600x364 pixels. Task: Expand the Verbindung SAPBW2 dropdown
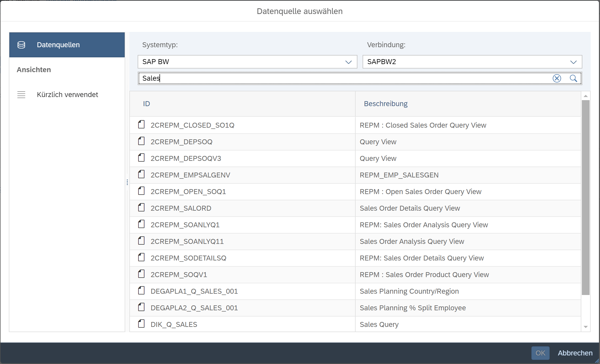[x=573, y=62]
